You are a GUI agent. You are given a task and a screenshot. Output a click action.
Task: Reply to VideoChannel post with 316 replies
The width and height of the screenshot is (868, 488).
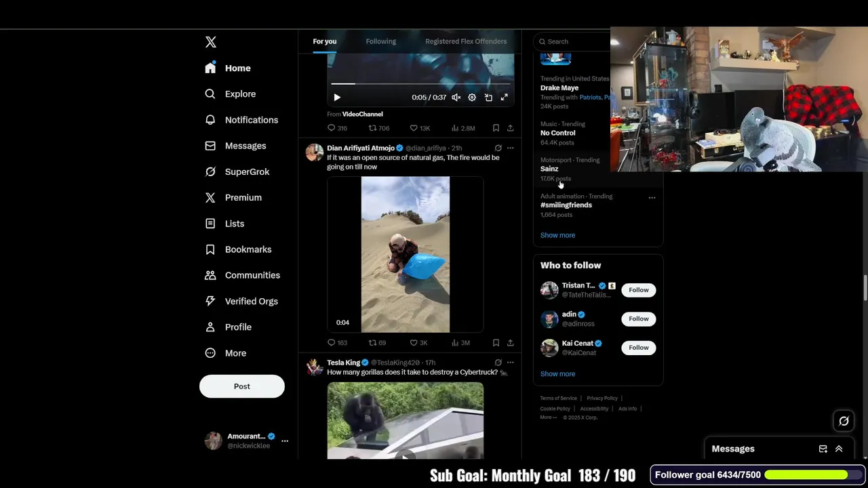pyautogui.click(x=337, y=128)
